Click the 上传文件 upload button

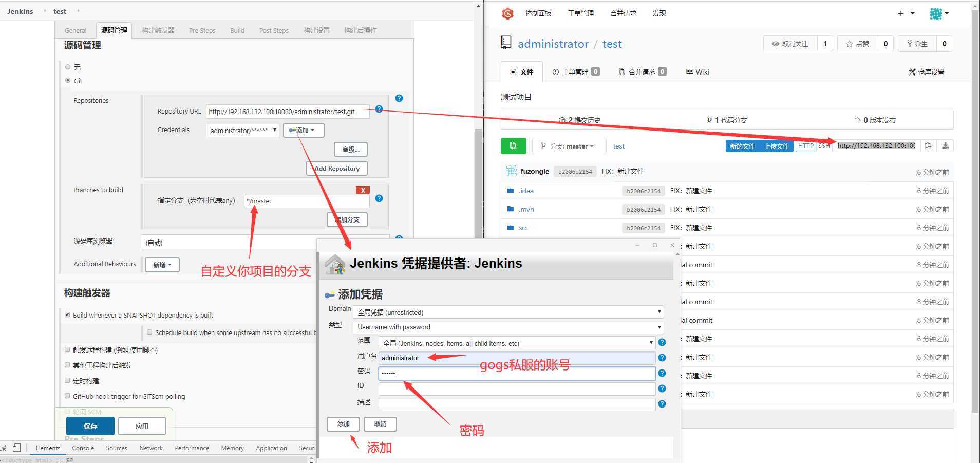tap(776, 146)
